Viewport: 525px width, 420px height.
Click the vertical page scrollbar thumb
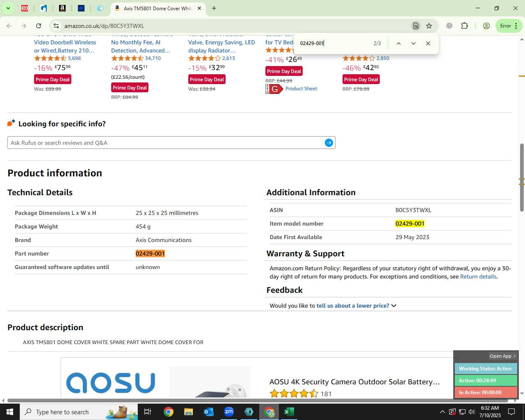coord(522,177)
